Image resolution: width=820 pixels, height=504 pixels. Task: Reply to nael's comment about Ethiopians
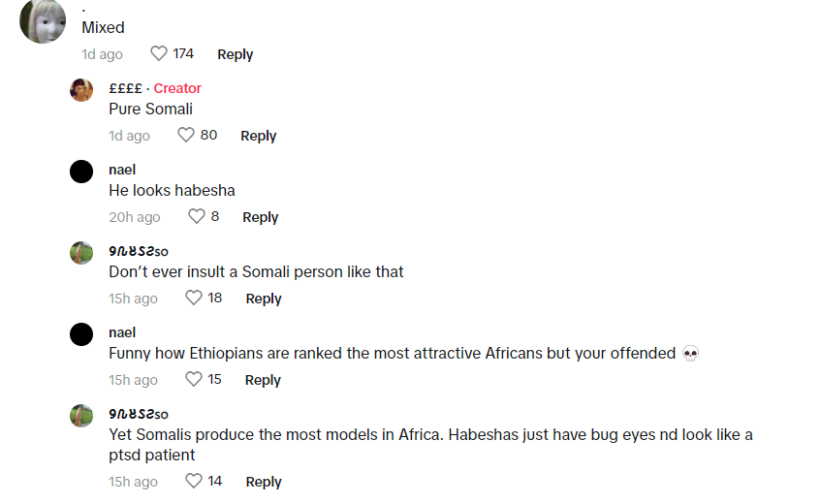click(x=263, y=380)
